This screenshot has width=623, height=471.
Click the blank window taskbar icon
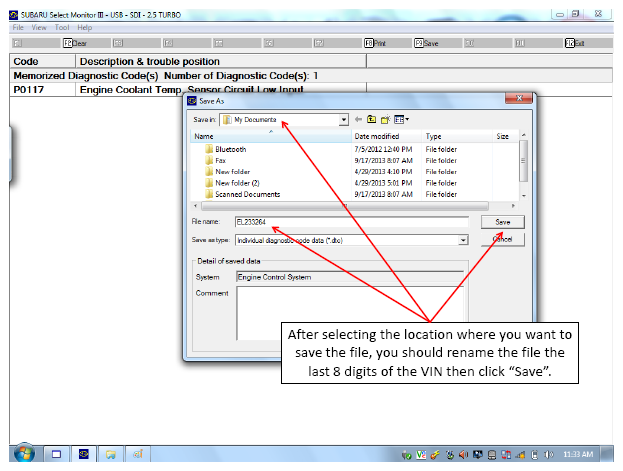coord(56,454)
